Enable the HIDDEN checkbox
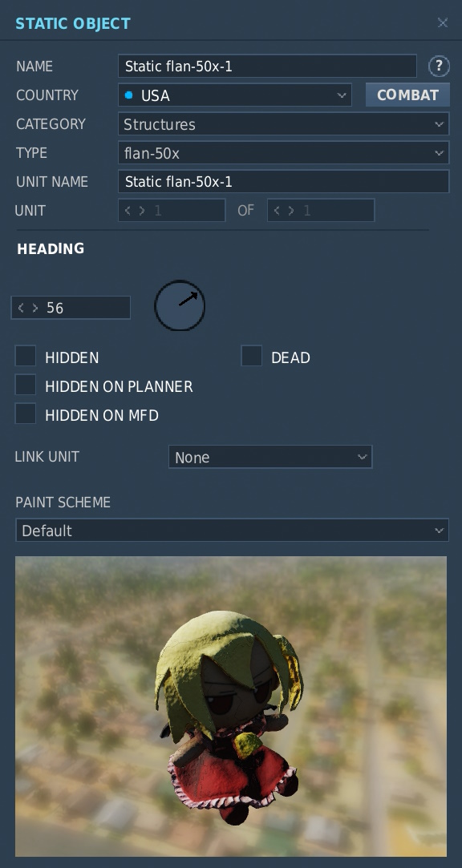The image size is (462, 868). [x=26, y=356]
